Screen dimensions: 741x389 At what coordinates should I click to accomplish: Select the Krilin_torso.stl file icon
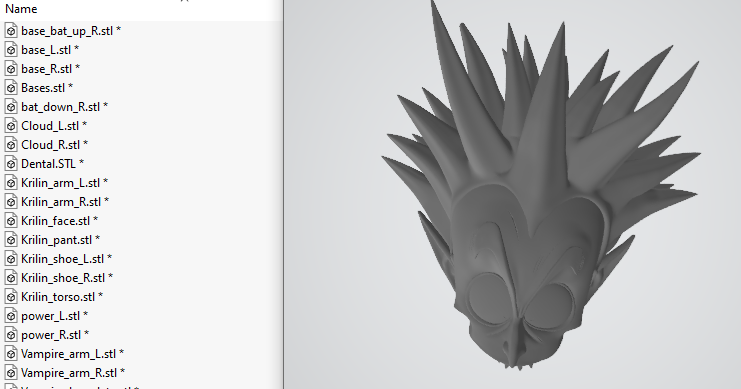click(x=11, y=297)
